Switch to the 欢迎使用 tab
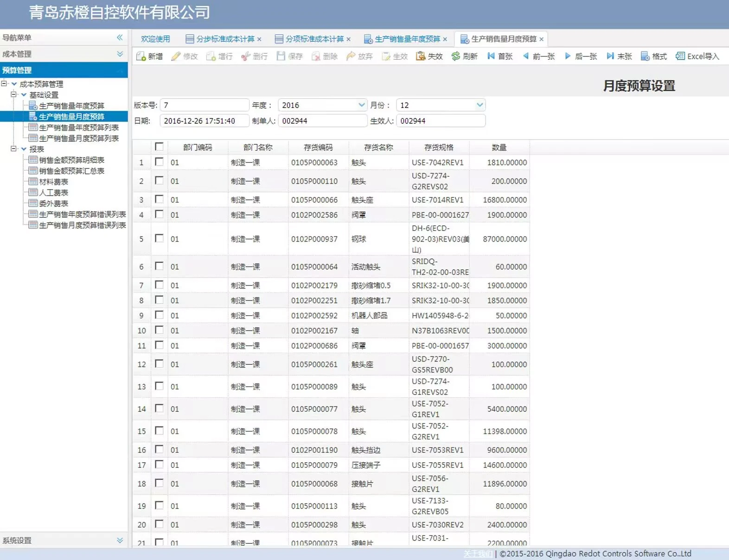 pyautogui.click(x=155, y=39)
